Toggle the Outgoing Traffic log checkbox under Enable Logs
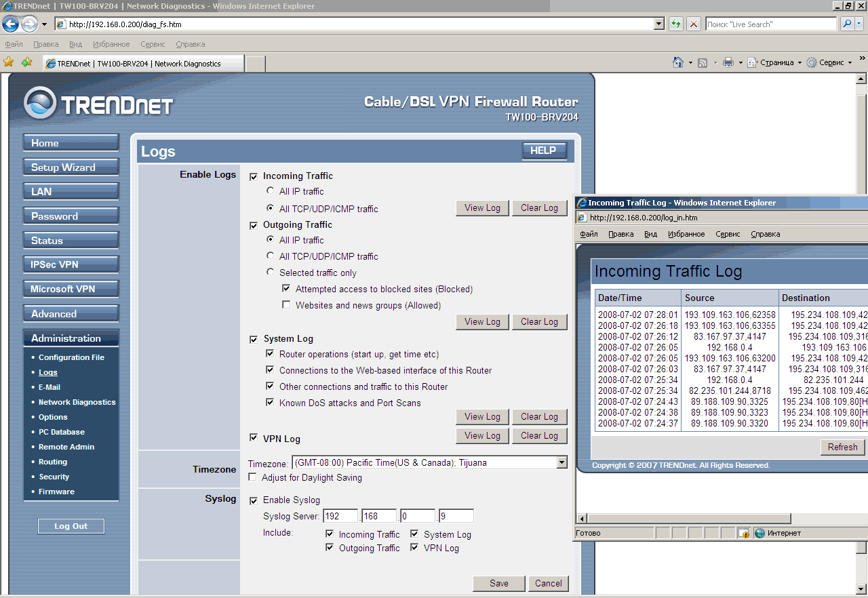The height and width of the screenshot is (598, 868). [x=254, y=225]
